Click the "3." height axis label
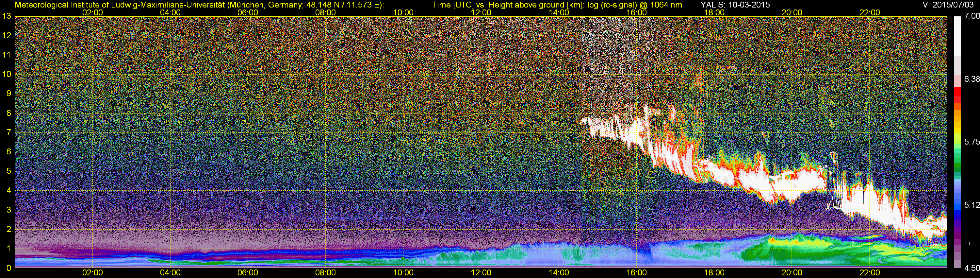Image resolution: width=980 pixels, height=278 pixels. pyautogui.click(x=9, y=210)
